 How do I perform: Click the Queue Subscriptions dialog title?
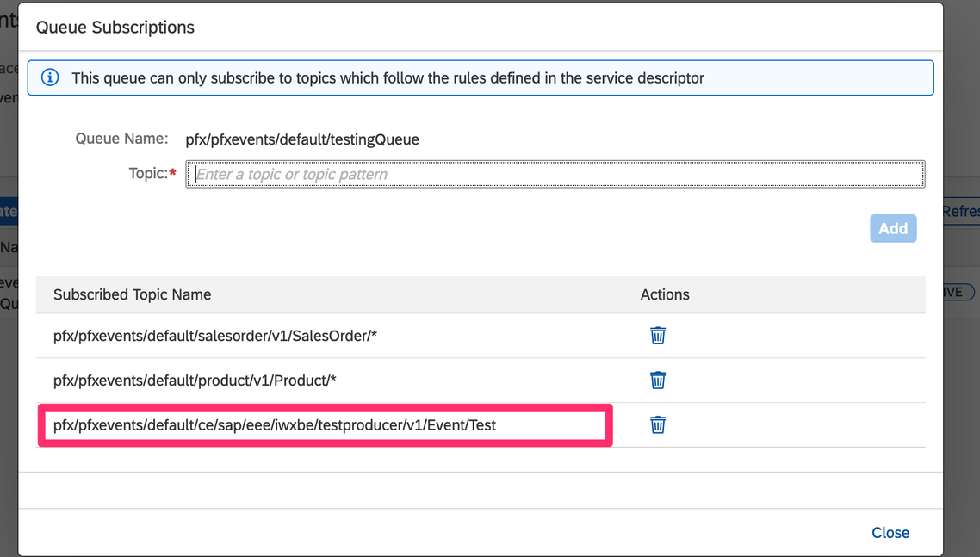click(x=115, y=28)
